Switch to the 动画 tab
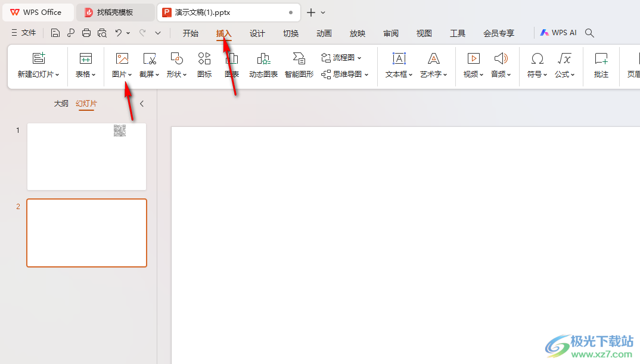Screen dimensions: 640x364 (324, 33)
